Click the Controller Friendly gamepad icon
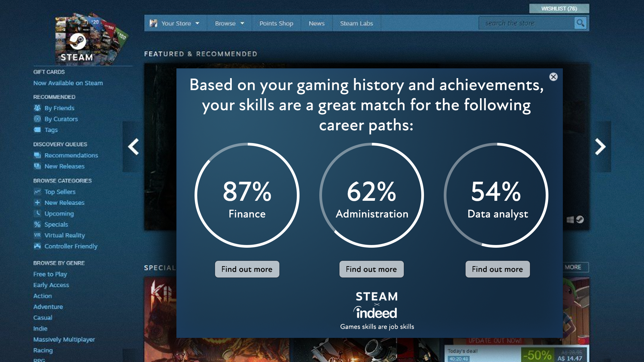This screenshot has height=362, width=644. [37, 246]
